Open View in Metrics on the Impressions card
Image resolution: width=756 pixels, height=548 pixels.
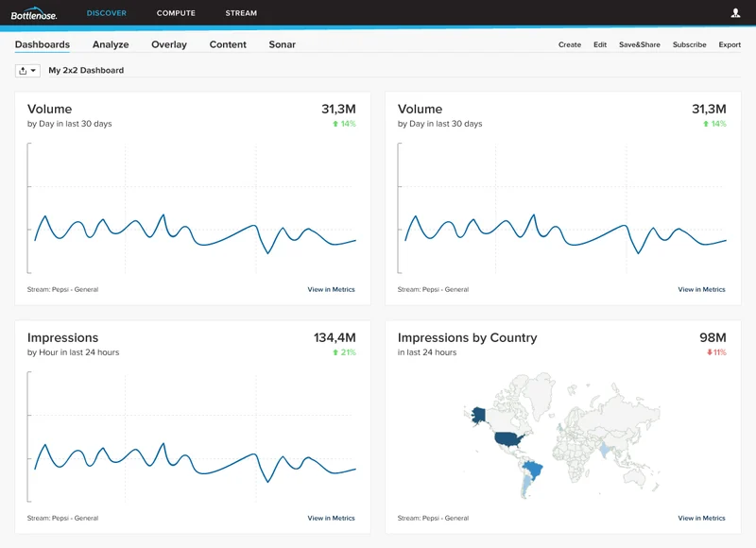point(332,518)
